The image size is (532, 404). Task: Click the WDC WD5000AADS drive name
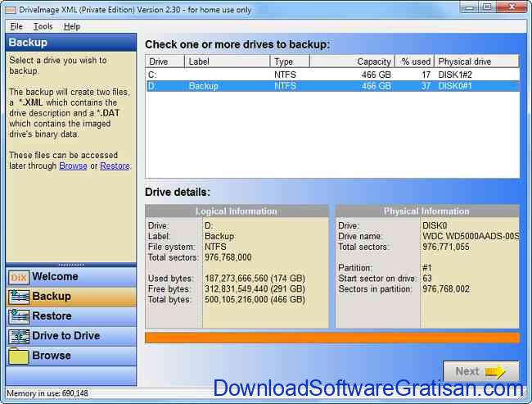click(x=471, y=236)
